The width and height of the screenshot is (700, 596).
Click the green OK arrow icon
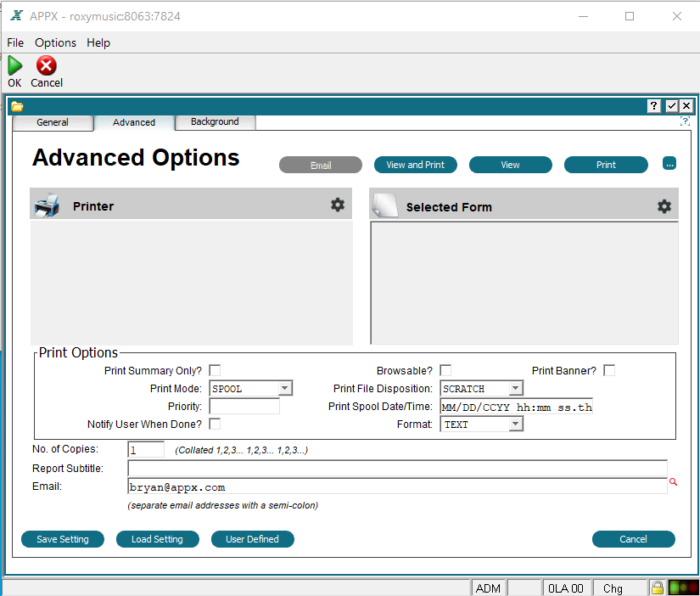(14, 65)
